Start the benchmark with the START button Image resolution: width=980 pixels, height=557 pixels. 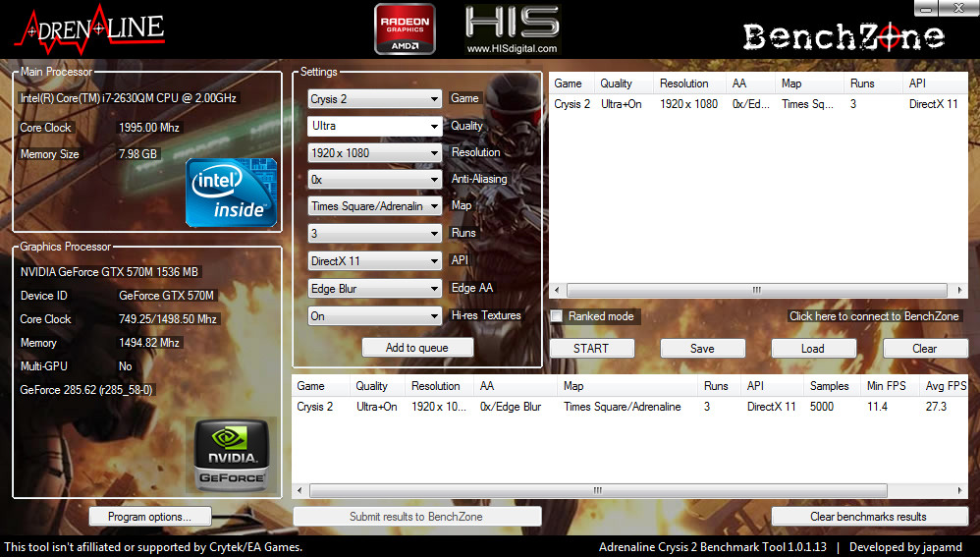click(591, 348)
